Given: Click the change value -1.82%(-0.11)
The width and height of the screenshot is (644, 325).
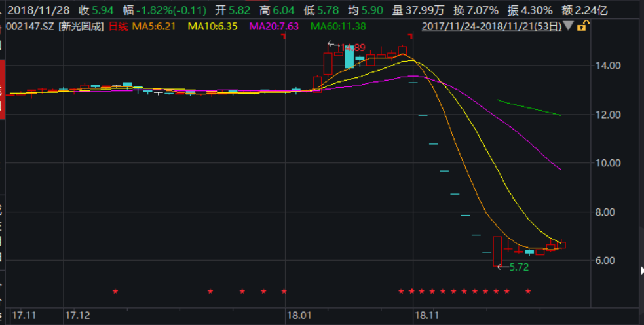Looking at the screenshot, I should click(171, 10).
